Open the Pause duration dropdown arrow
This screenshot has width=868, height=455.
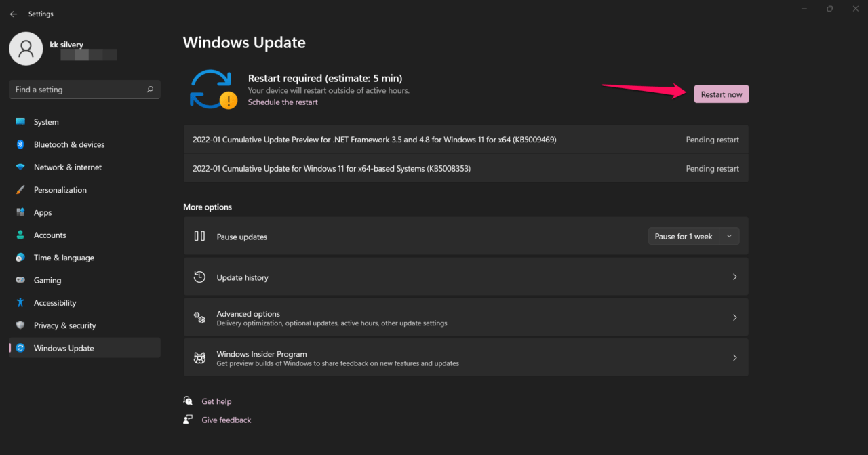tap(730, 236)
